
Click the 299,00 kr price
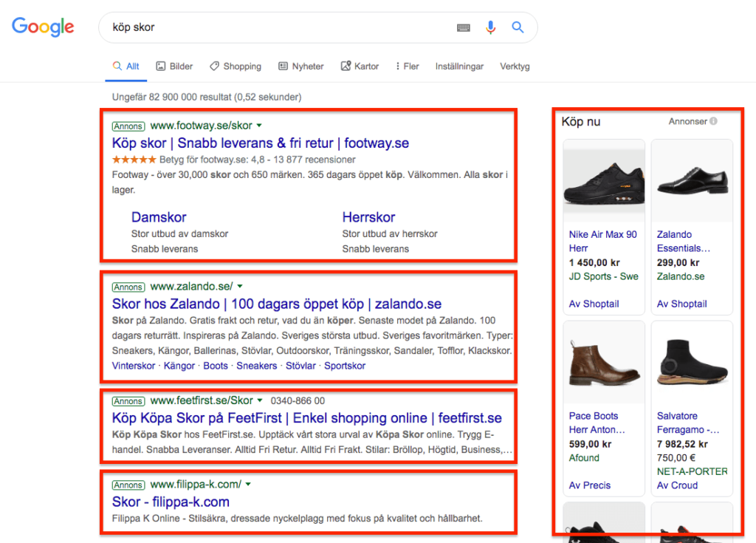678,262
